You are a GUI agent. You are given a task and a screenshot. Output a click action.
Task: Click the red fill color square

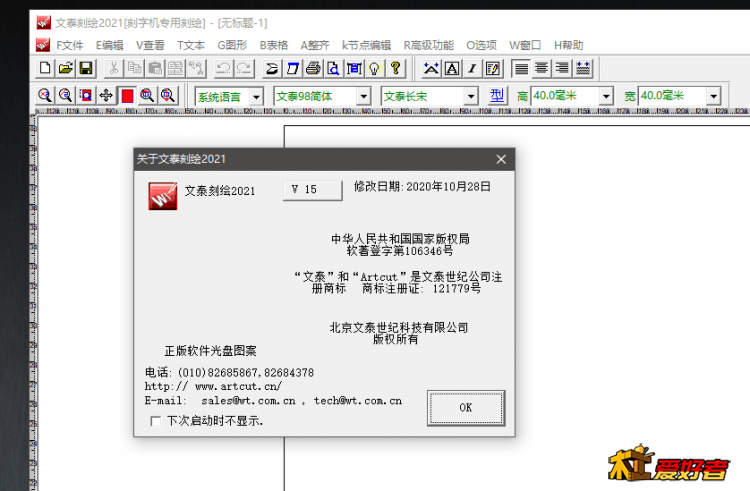tap(127, 96)
